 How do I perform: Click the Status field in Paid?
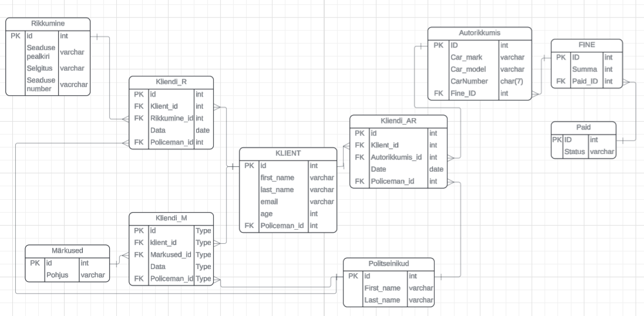click(575, 152)
